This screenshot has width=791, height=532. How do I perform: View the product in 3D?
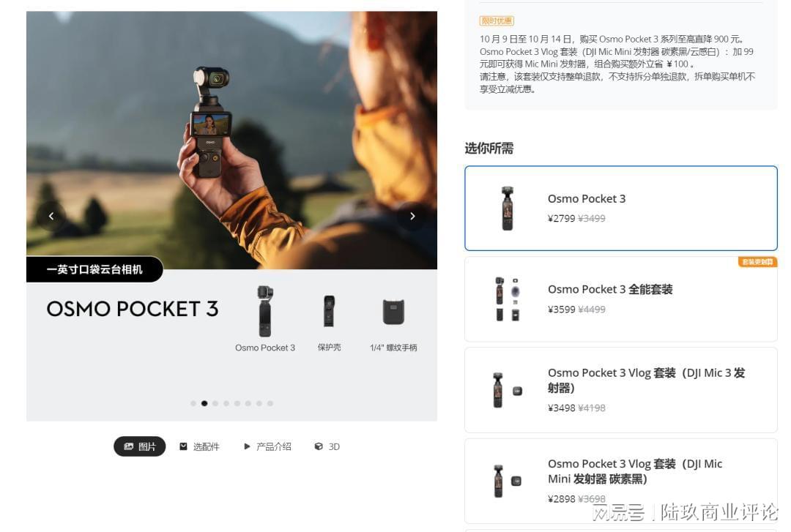(x=327, y=446)
